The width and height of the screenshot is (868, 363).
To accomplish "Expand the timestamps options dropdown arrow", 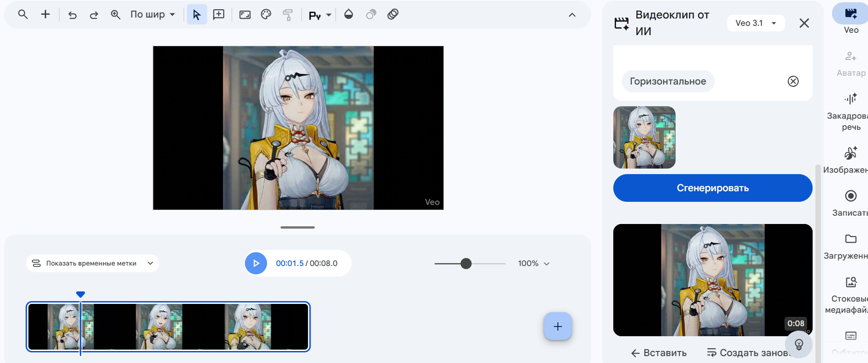I will pos(150,263).
